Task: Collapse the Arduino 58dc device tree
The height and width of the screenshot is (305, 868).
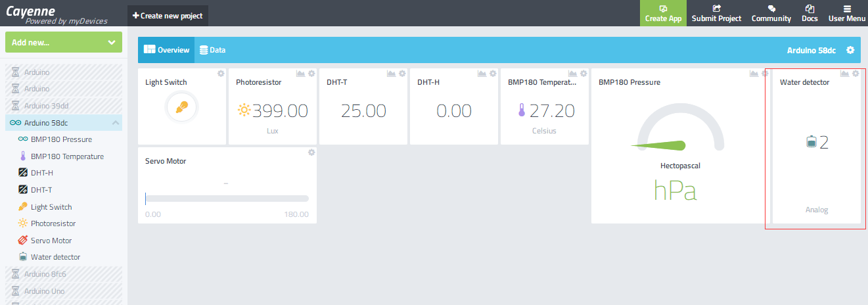Action: click(x=116, y=123)
